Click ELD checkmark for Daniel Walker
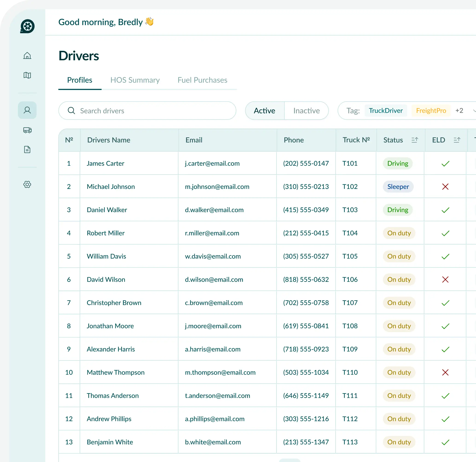476x462 pixels. [445, 210]
